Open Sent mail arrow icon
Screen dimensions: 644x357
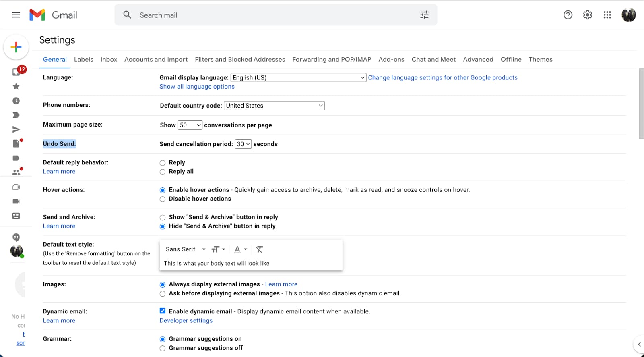click(16, 129)
